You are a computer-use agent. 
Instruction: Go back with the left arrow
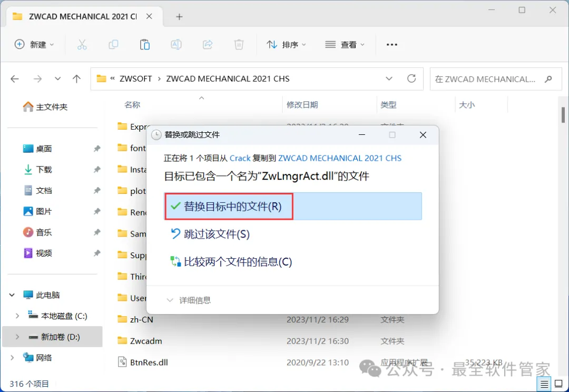pos(15,79)
